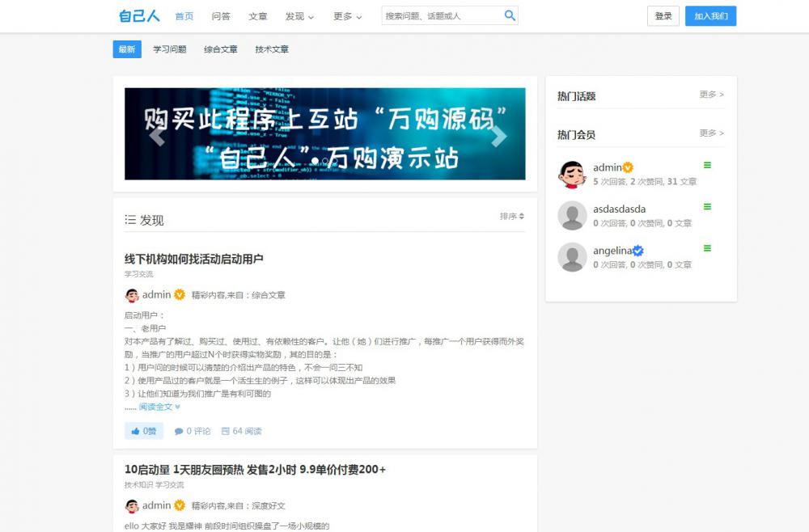Open the 排序 sort dropdown
The image size is (809, 532).
pyautogui.click(x=512, y=216)
